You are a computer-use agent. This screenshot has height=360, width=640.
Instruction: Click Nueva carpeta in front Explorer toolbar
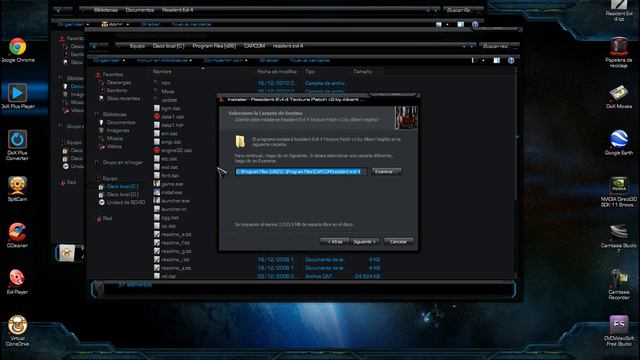(x=309, y=60)
